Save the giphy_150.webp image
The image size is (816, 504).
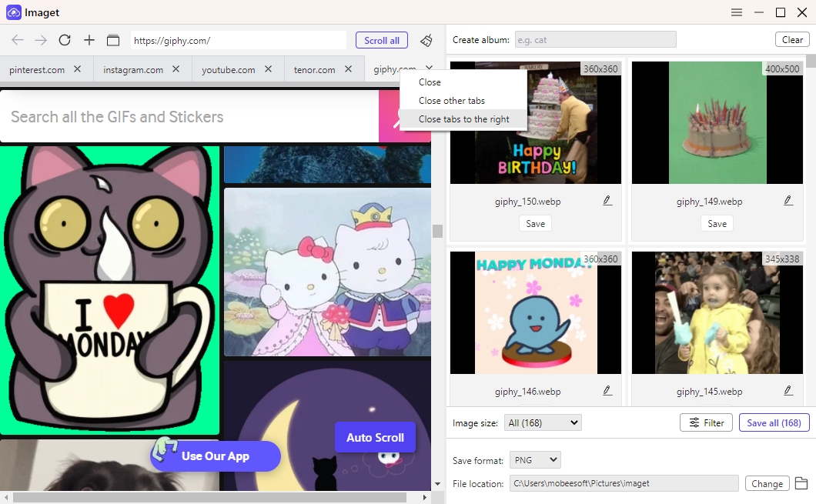(536, 224)
